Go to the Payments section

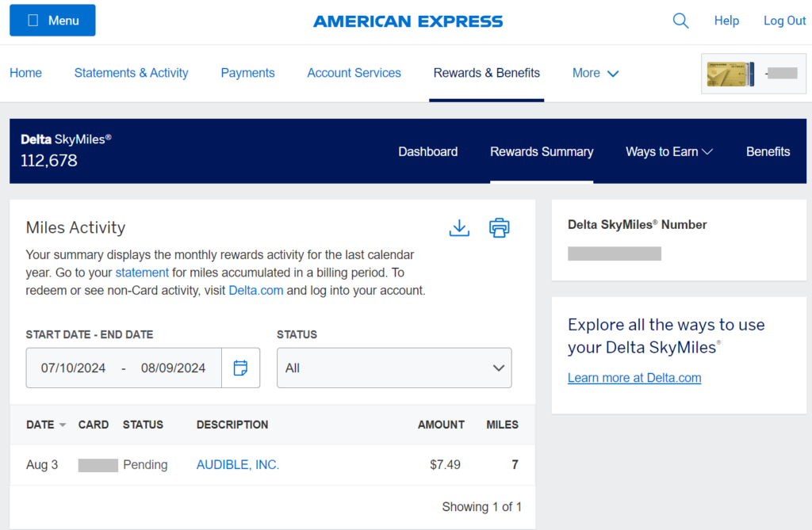tap(247, 72)
